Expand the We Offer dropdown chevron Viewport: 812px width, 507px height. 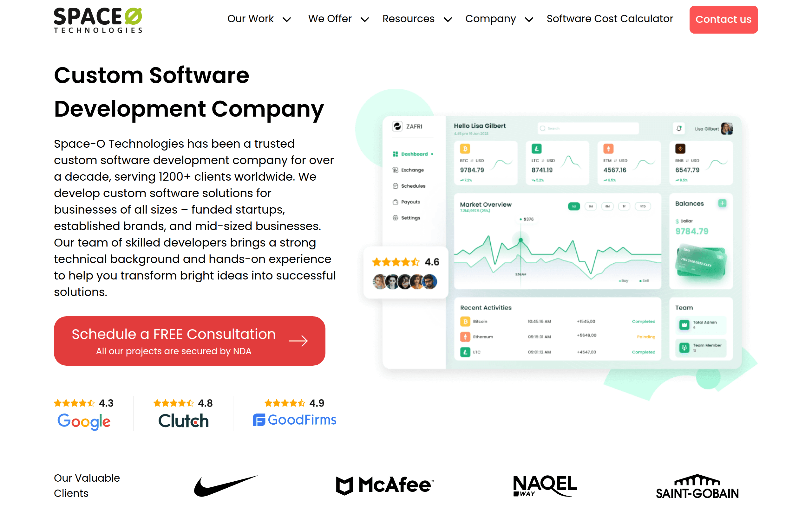pyautogui.click(x=365, y=19)
